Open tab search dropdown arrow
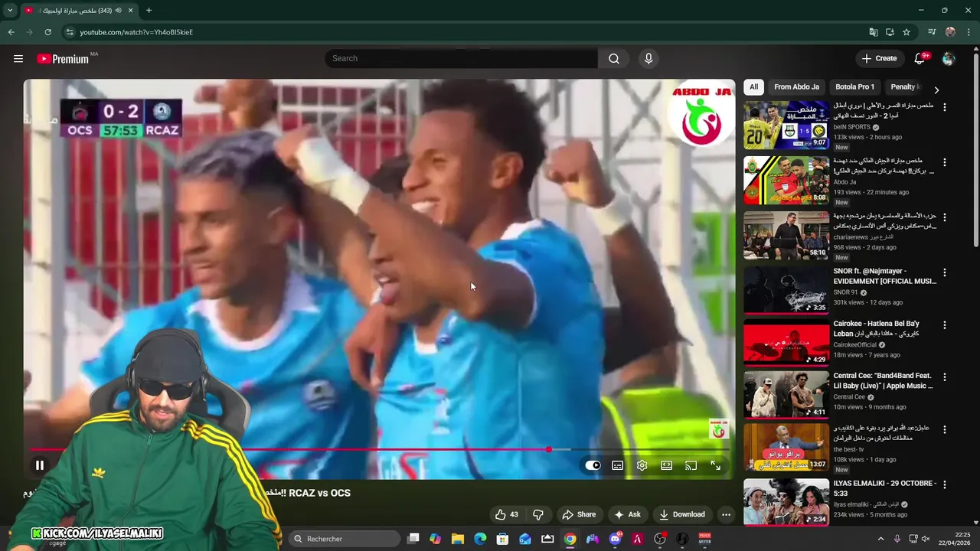980x551 pixels. 10,10
